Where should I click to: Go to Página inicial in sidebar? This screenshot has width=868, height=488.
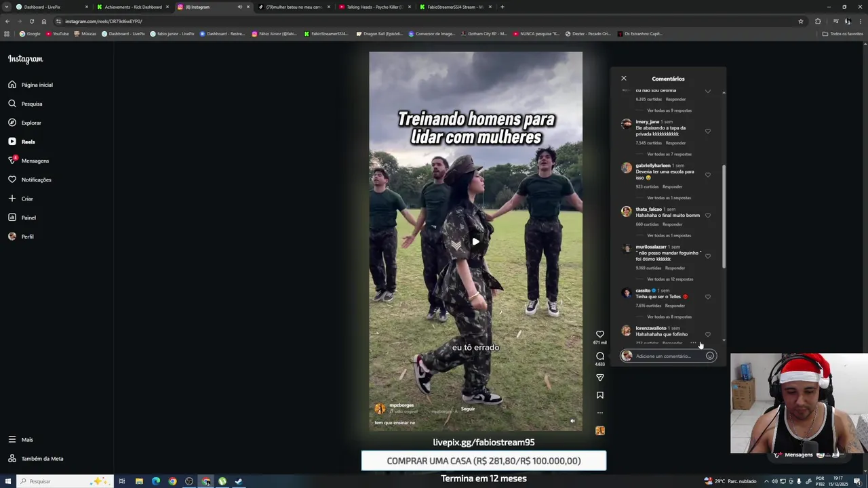tap(31, 85)
